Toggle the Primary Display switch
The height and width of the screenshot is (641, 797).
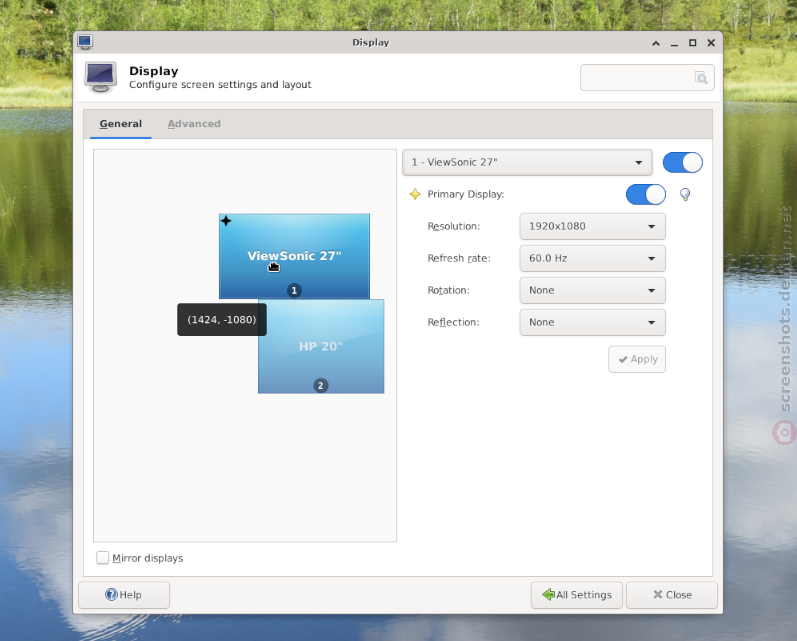(x=646, y=194)
